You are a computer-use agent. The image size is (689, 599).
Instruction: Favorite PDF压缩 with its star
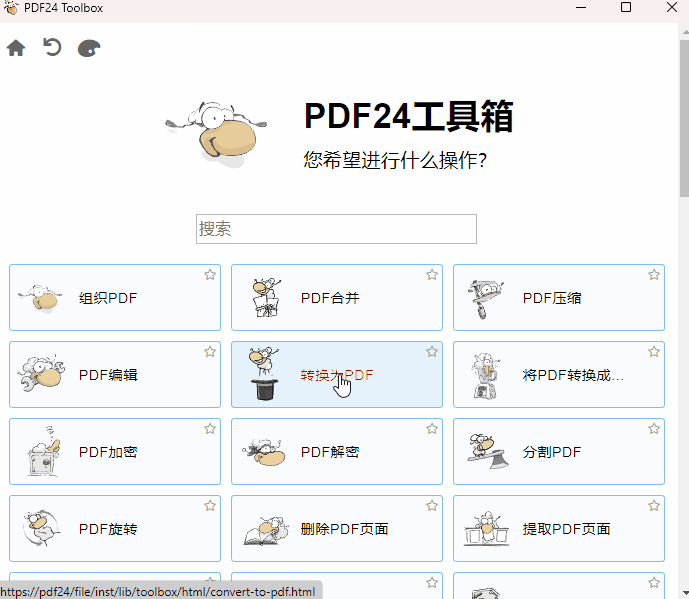(x=654, y=275)
